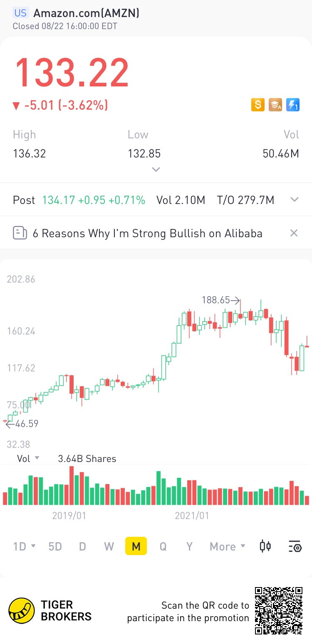Open the 1D timeframe dropdown
The width and height of the screenshot is (312, 644).
[x=24, y=546]
